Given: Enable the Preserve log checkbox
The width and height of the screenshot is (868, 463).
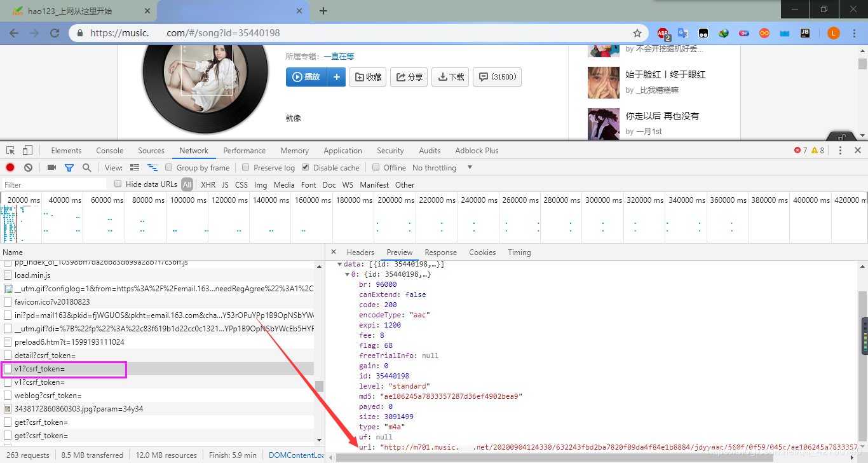Looking at the screenshot, I should click(246, 167).
